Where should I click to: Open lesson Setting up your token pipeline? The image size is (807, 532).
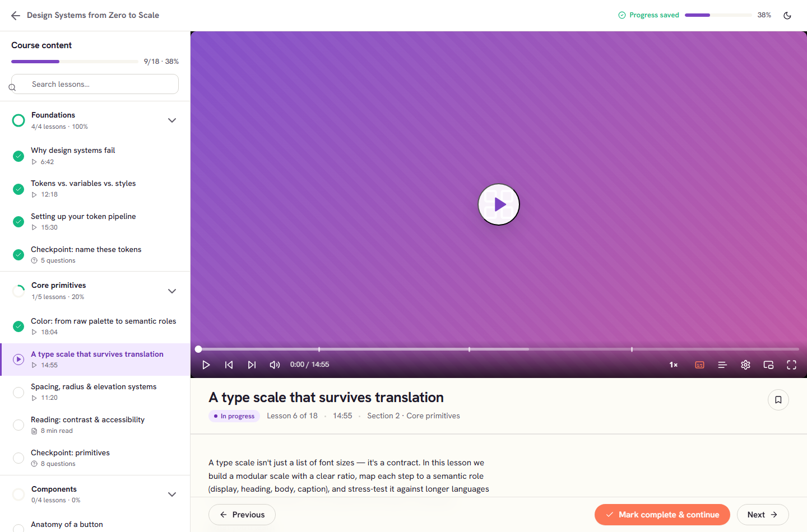coord(95,222)
